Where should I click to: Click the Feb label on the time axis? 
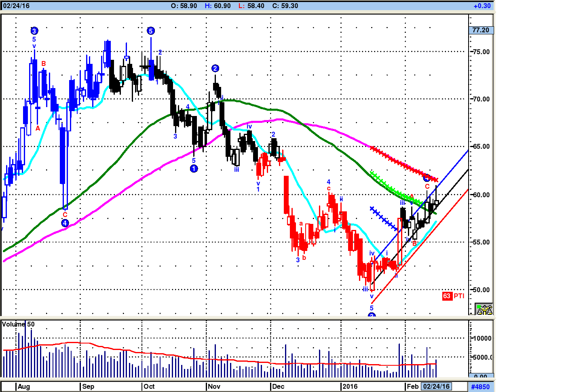pos(412,386)
